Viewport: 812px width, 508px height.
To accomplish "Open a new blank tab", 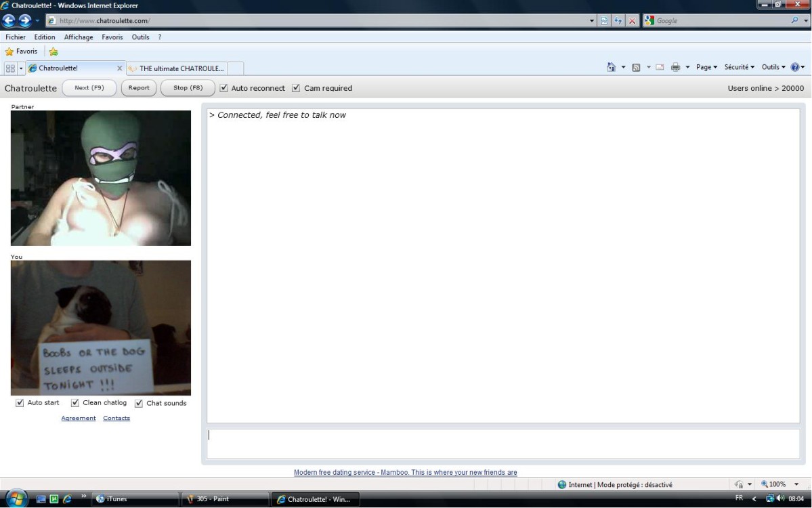I will (236, 68).
